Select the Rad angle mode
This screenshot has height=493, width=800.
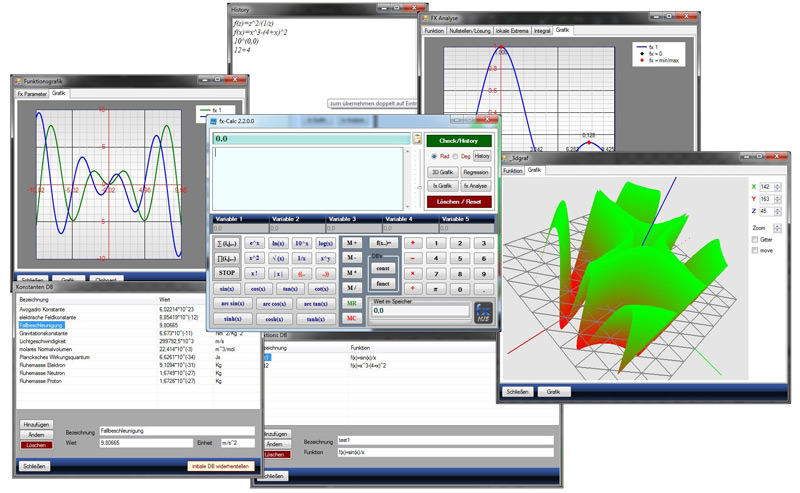click(x=436, y=156)
